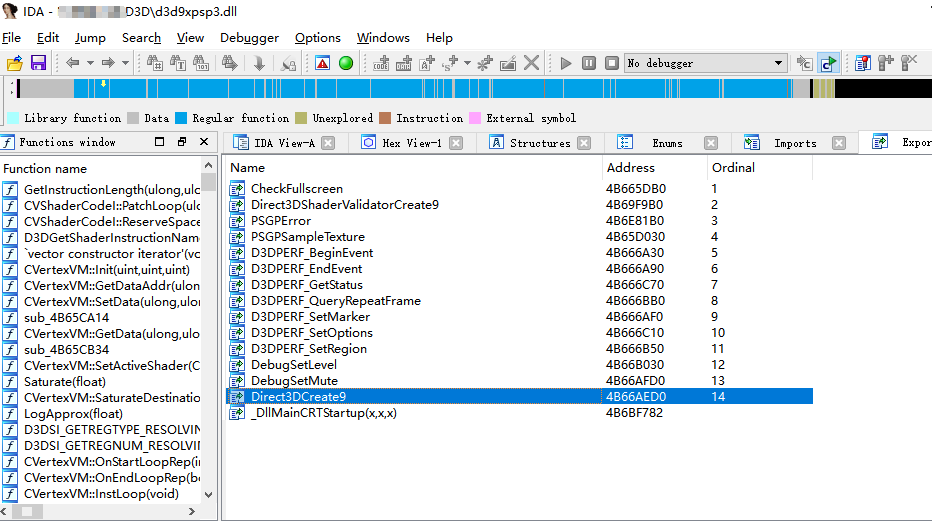Viewport: 932px width, 521px height.
Task: Float the Functions window panel
Action: (x=182, y=142)
